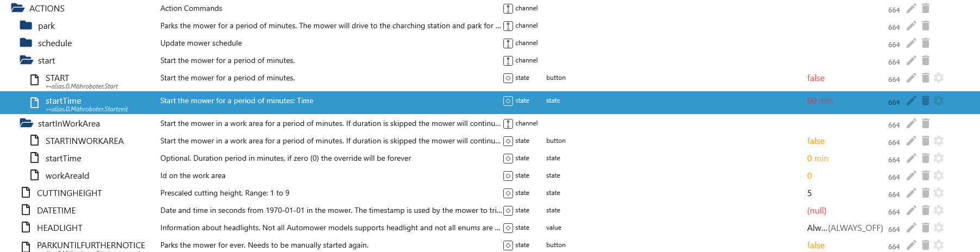Collapse the startInWorkArea folder
This screenshot has width=980, height=252.
[x=26, y=123]
